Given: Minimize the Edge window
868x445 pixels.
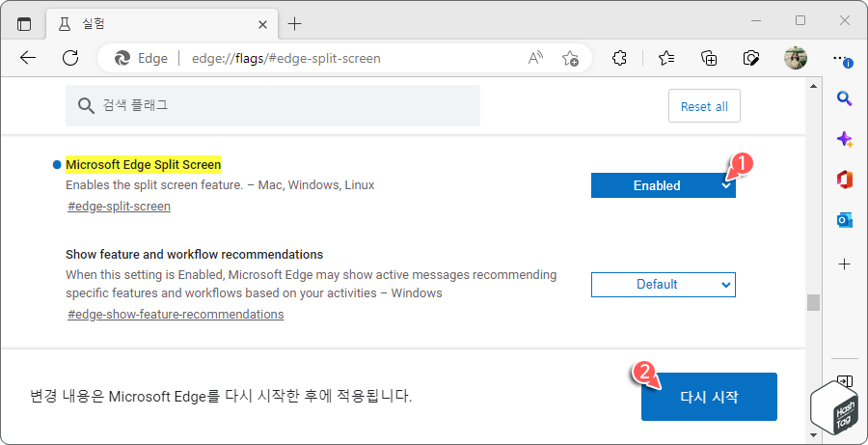Looking at the screenshot, I should click(756, 21).
